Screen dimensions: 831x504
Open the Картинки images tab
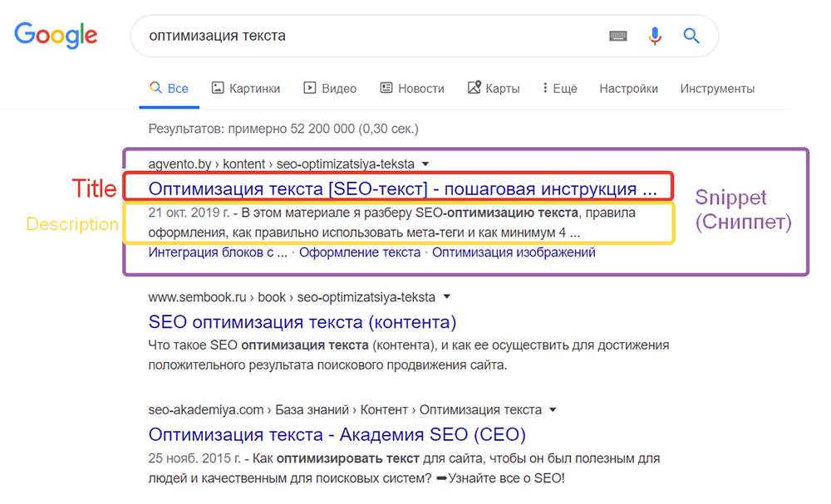coord(246,88)
